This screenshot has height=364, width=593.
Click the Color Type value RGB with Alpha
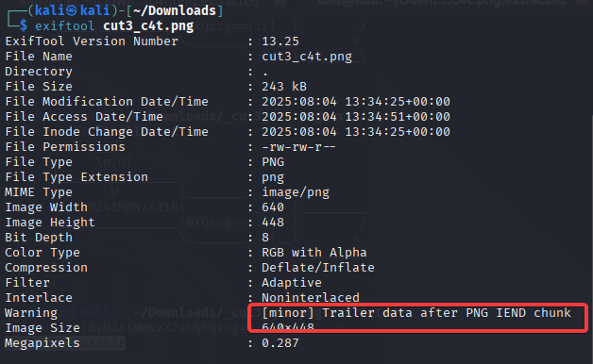(x=313, y=253)
